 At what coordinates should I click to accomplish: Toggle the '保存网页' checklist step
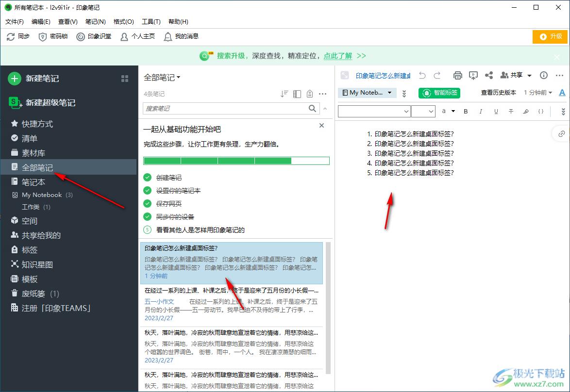pyautogui.click(x=147, y=203)
